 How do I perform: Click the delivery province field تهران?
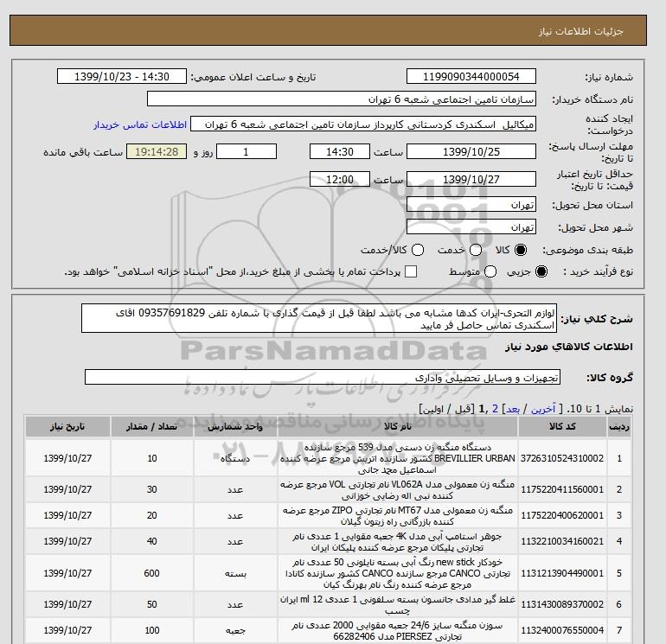tap(471, 204)
